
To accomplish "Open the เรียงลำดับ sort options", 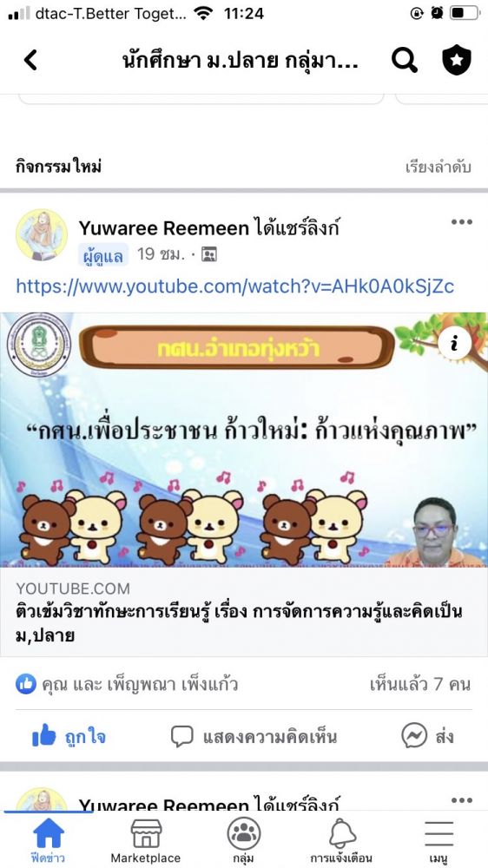I will coord(439,168).
